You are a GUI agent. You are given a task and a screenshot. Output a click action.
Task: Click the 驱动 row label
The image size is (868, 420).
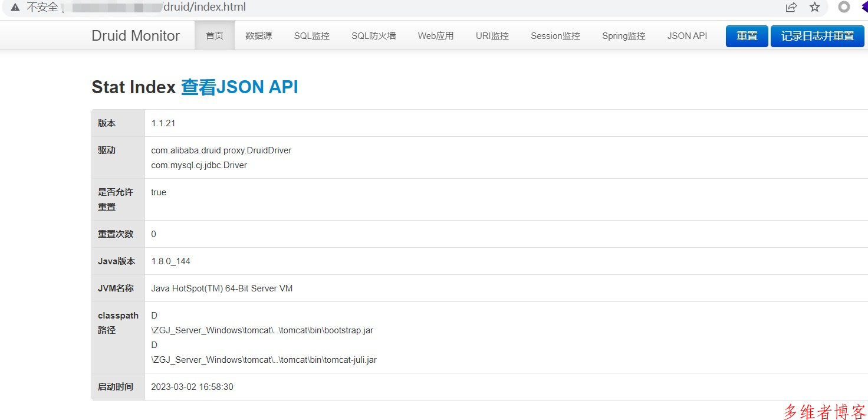[107, 150]
